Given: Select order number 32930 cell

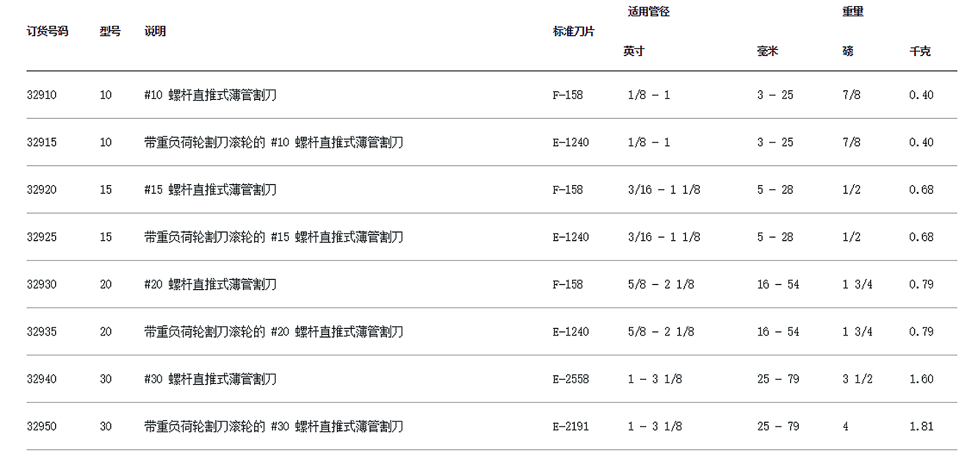Looking at the screenshot, I should click(42, 285).
